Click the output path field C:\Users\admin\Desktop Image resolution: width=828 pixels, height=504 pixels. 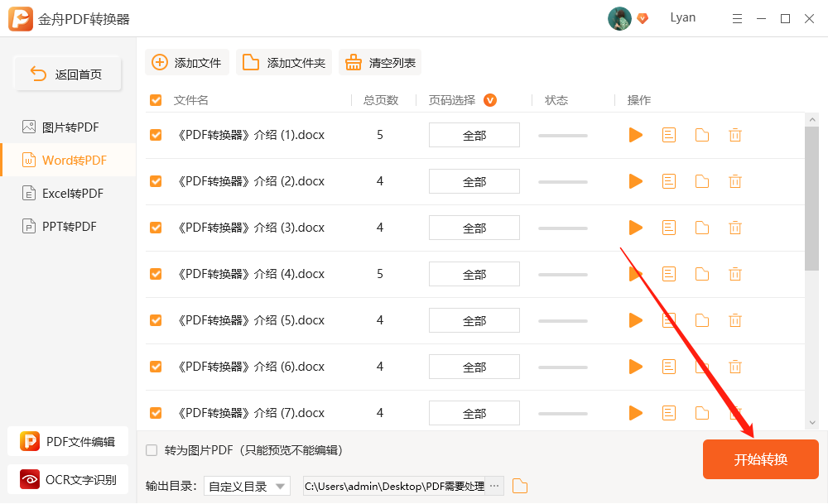tap(394, 486)
